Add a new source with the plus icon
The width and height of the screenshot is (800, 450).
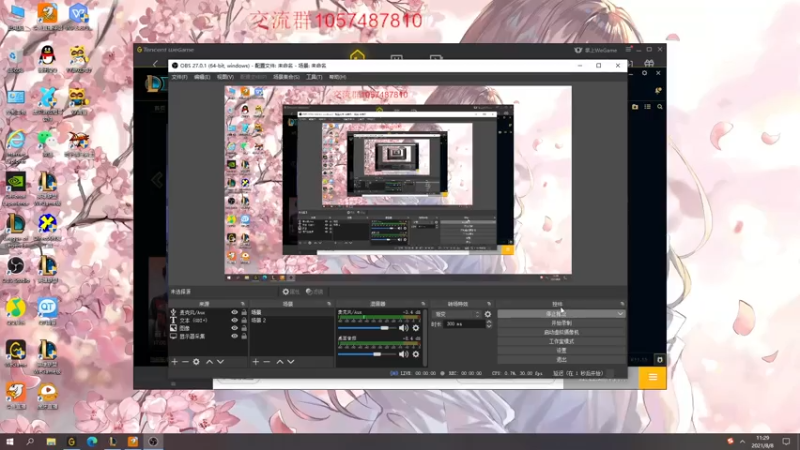174,362
